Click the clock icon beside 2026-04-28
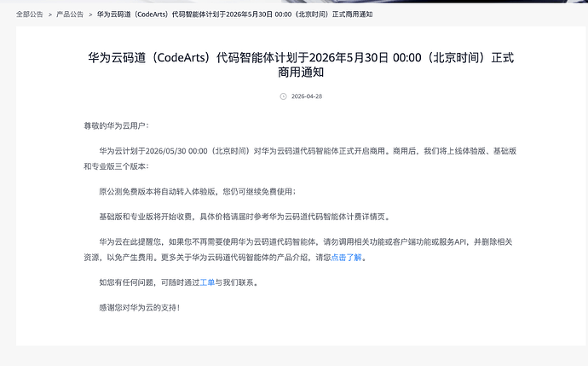588x366 pixels. [283, 96]
